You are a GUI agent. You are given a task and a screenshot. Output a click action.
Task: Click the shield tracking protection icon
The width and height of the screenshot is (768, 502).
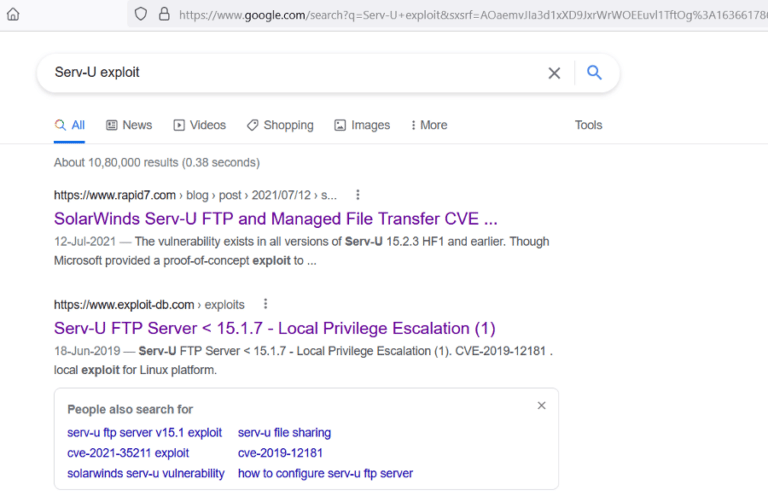tap(141, 14)
